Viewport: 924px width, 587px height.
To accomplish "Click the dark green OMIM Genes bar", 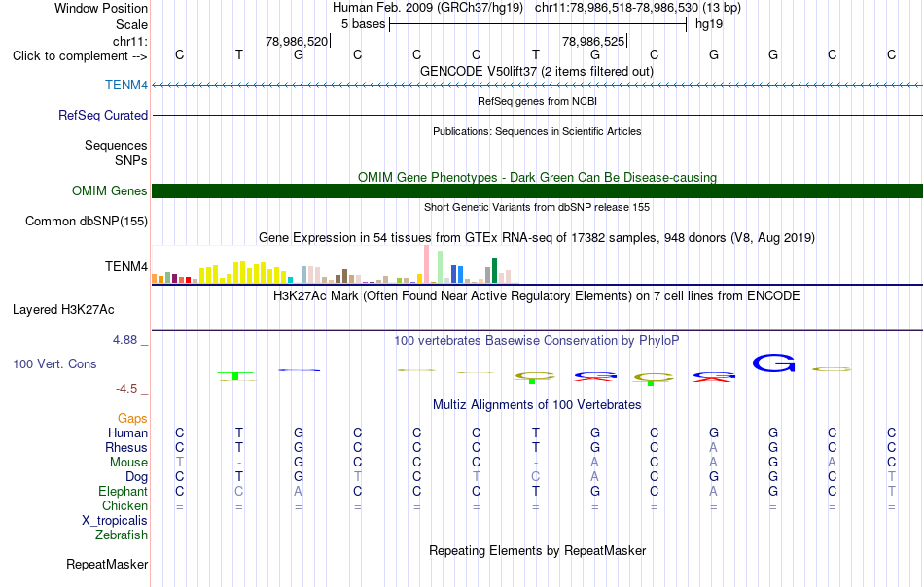I will (x=537, y=190).
